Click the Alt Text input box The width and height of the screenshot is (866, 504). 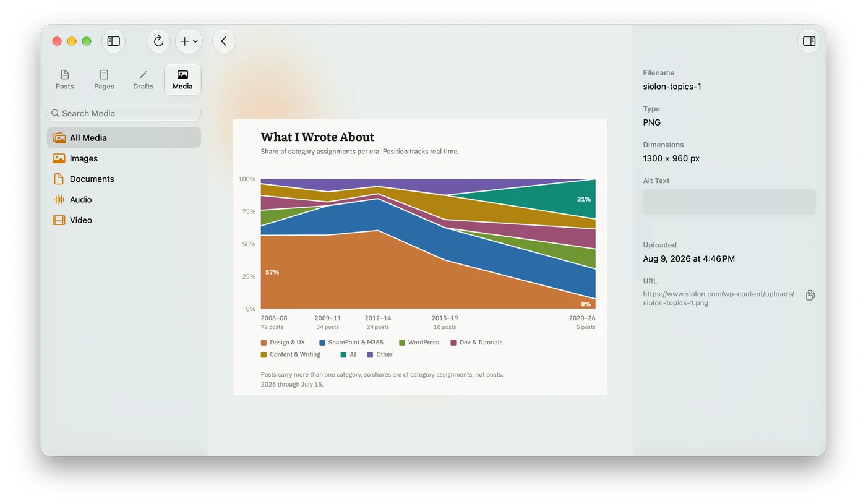729,202
